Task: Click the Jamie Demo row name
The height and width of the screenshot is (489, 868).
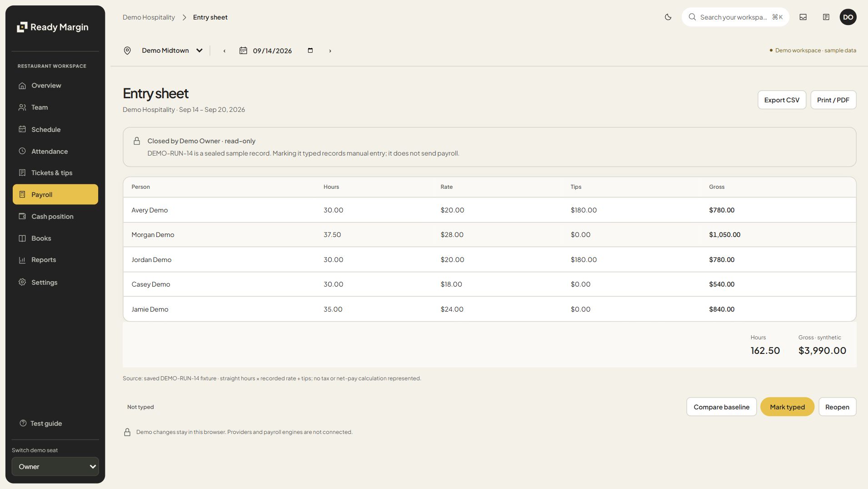Action: [150, 309]
